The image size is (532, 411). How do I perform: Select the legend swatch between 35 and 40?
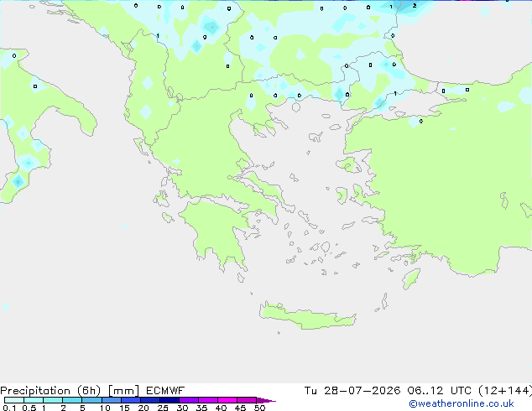[x=208, y=400]
